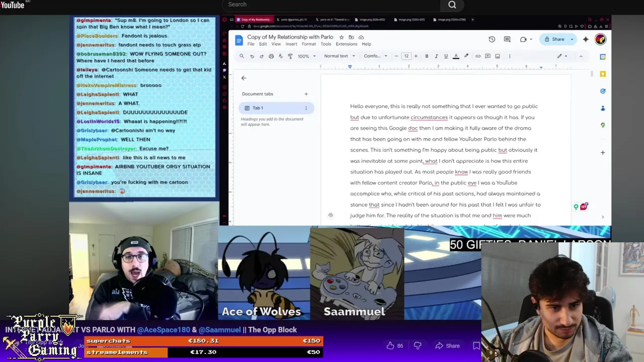
Task: Show all comments icon
Action: (507, 39)
